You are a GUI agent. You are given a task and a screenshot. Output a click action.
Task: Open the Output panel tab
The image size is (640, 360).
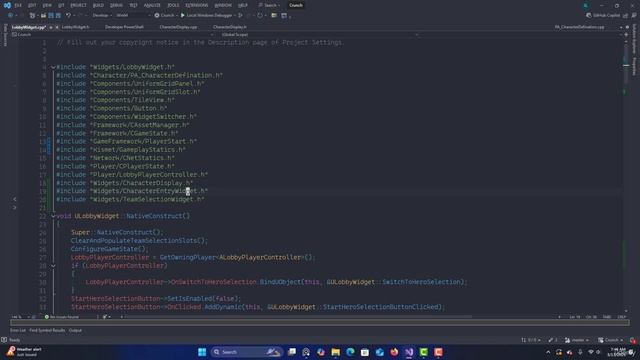[75, 330]
